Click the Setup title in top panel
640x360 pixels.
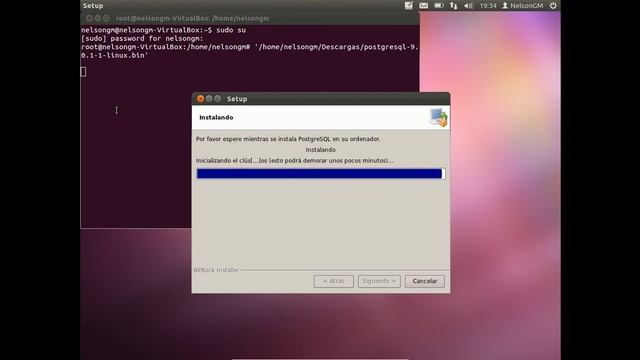(x=93, y=5)
